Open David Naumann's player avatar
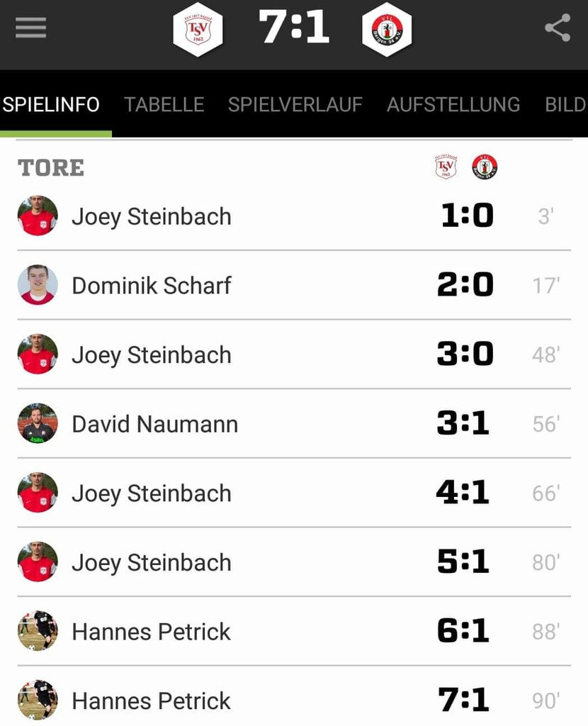The width and height of the screenshot is (588, 726). point(38,423)
